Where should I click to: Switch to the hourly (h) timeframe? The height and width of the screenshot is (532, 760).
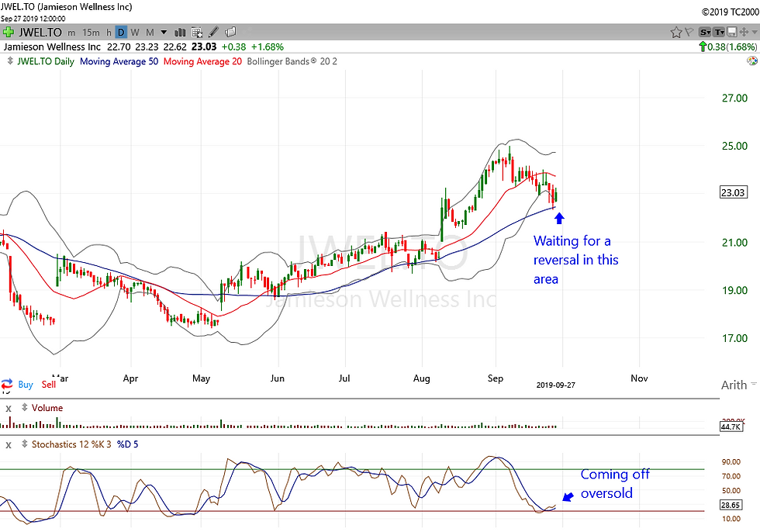[x=109, y=33]
